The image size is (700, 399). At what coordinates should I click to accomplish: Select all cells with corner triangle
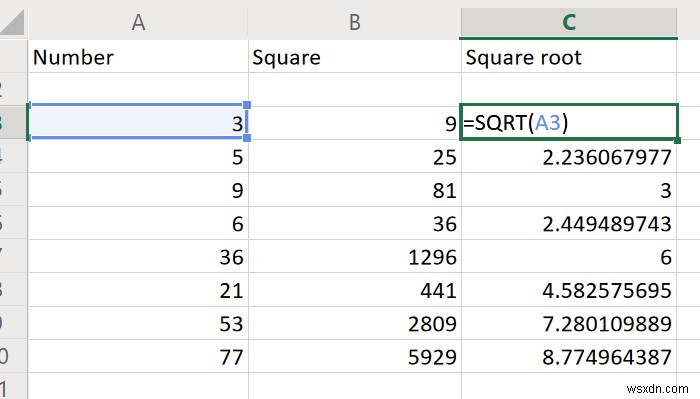tap(13, 23)
